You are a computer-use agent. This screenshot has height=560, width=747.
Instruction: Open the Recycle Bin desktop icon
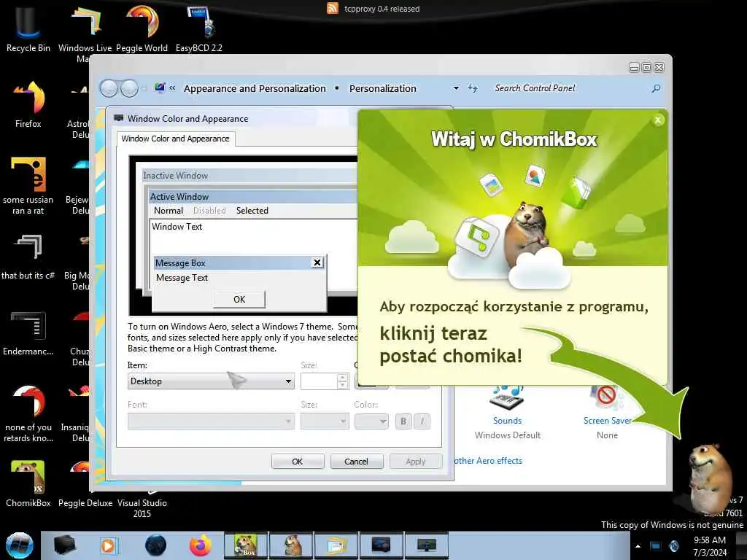tap(28, 28)
